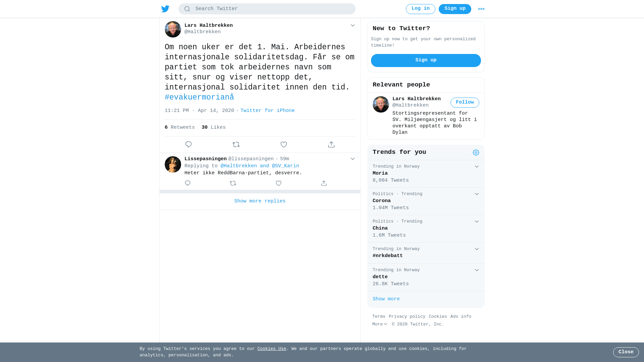Show more replies under the tweet
644x362 pixels.
click(260, 201)
